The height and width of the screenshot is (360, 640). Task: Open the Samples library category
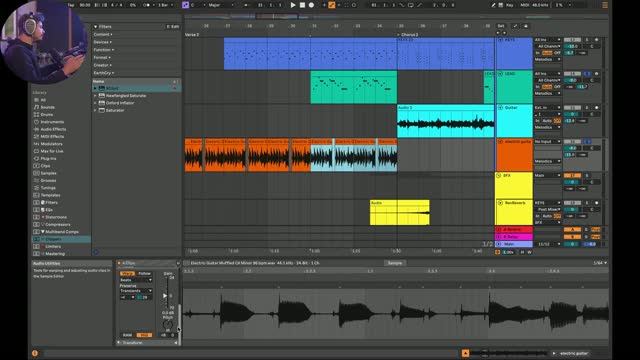pos(48,173)
